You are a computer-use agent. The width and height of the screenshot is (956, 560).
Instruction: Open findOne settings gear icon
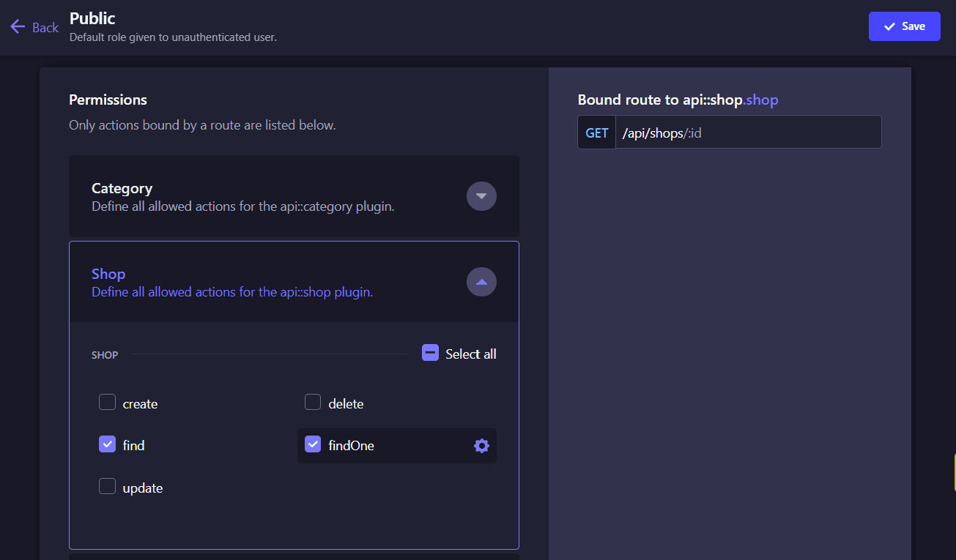[481, 446]
